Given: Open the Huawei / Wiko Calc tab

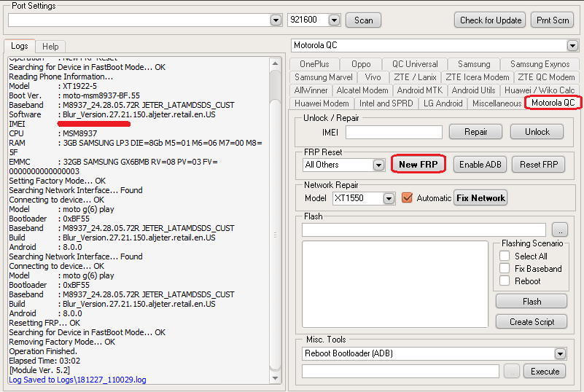Looking at the screenshot, I should click(540, 90).
